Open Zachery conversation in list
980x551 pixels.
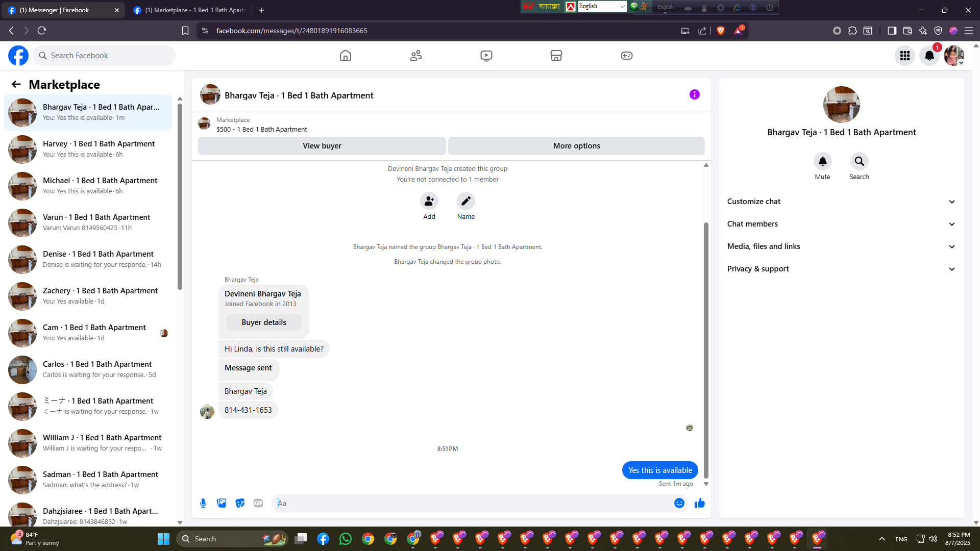click(x=88, y=296)
